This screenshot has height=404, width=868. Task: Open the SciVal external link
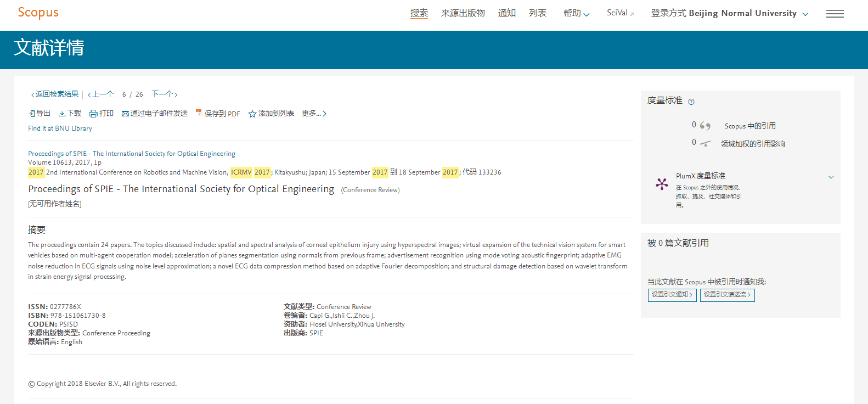click(x=620, y=13)
